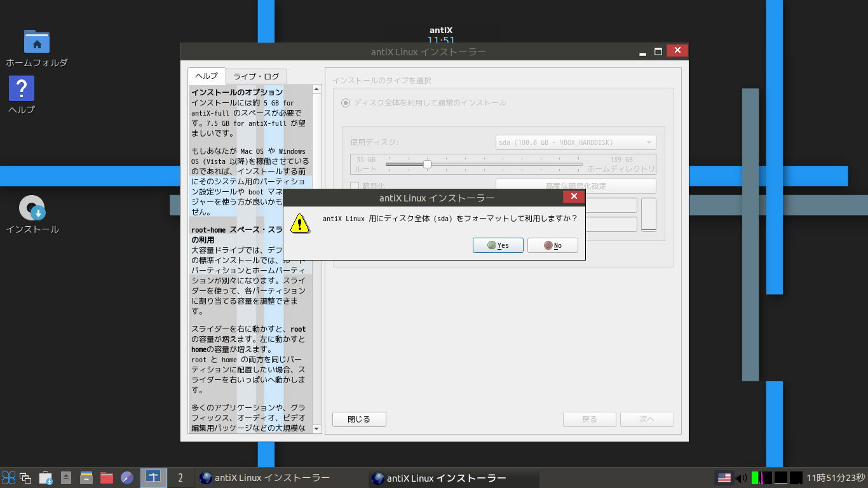Click the US flag keyboard layout icon
The width and height of the screenshot is (868, 488).
pyautogui.click(x=724, y=478)
